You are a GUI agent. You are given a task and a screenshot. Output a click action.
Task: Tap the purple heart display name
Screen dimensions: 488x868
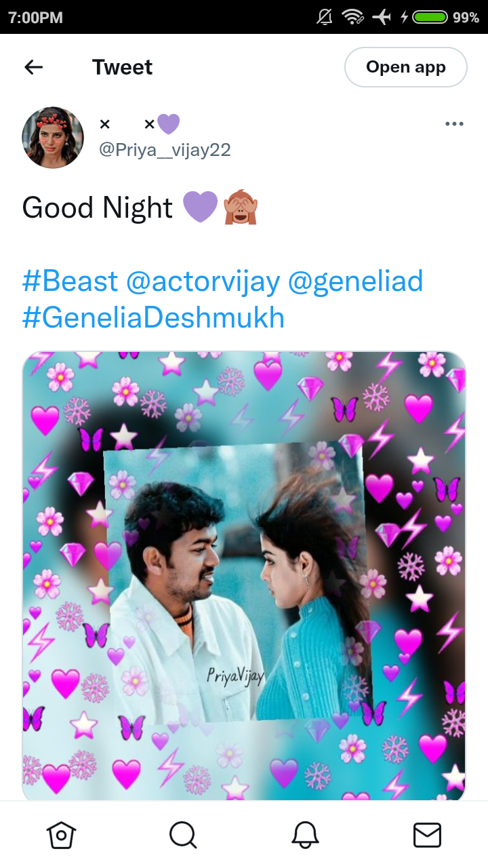pos(140,124)
